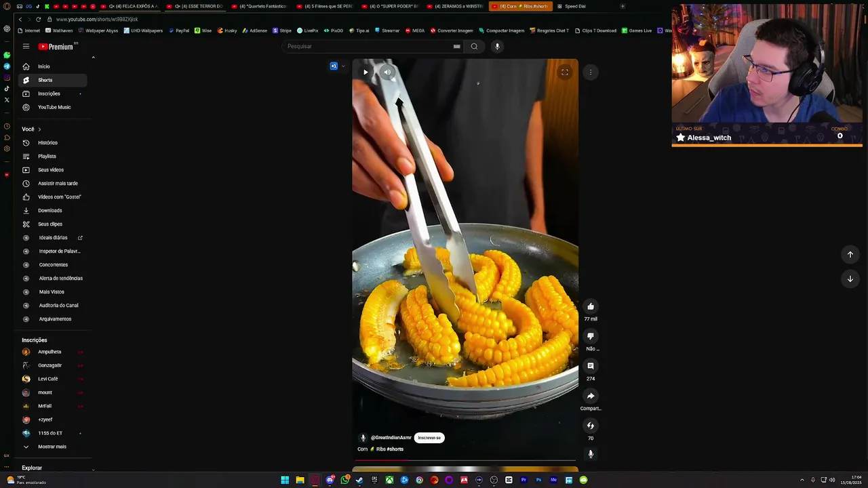Click the Pesquisar search field
The image size is (868, 488).
point(368,46)
